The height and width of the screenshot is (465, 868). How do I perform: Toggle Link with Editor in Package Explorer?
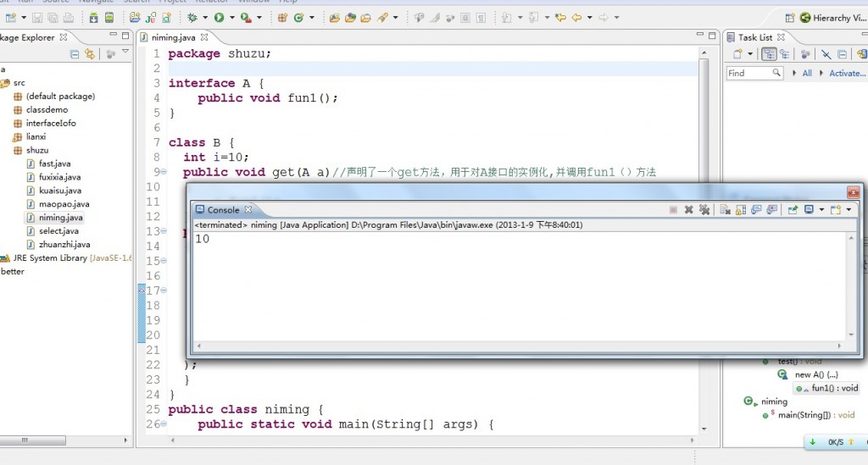coord(89,54)
